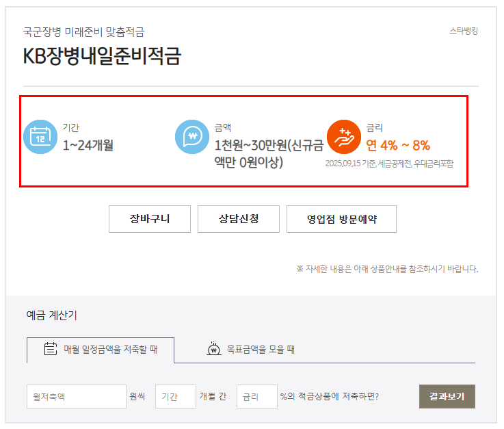The height and width of the screenshot is (429, 504).
Task: Focus the 월저축액 input field
Action: (x=77, y=397)
